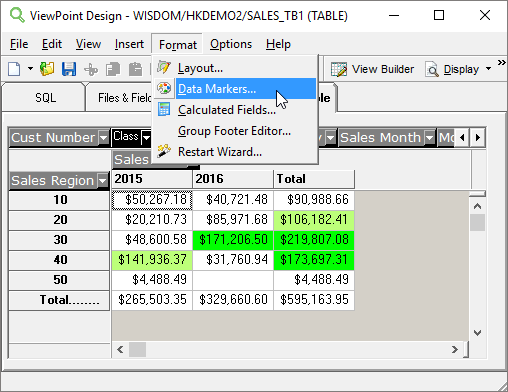
Task: Choose Restart Wizard... menu entry
Action: [x=235, y=152]
